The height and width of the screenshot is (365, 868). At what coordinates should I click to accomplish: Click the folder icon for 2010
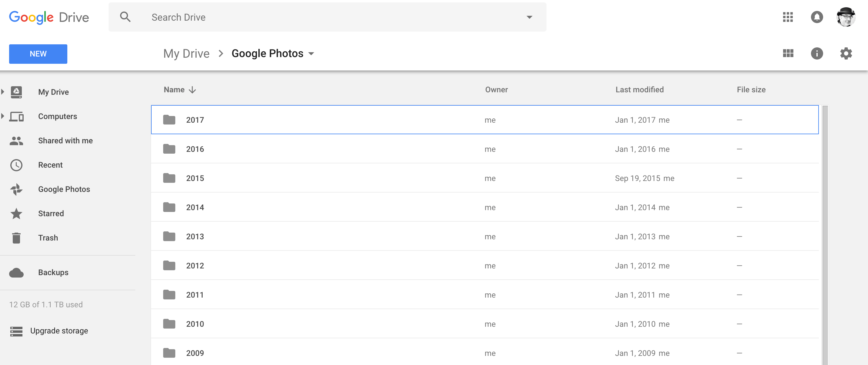[169, 324]
